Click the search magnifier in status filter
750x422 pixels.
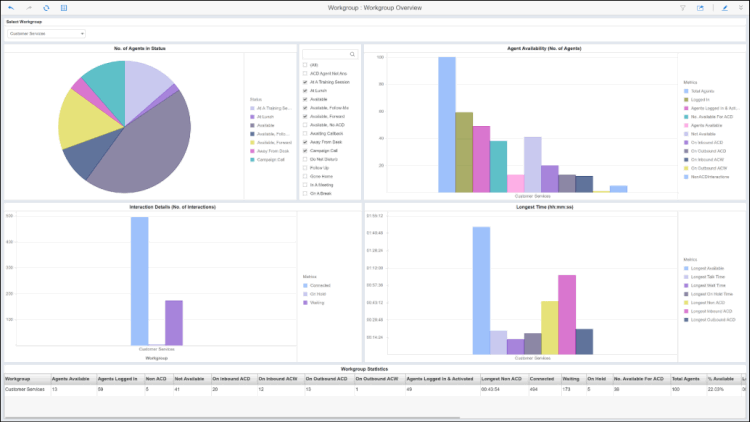(x=352, y=54)
